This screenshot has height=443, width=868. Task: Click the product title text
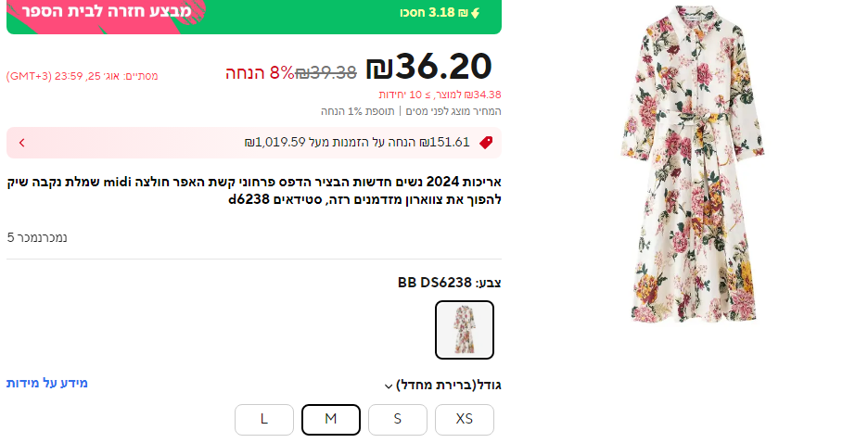[x=254, y=189]
